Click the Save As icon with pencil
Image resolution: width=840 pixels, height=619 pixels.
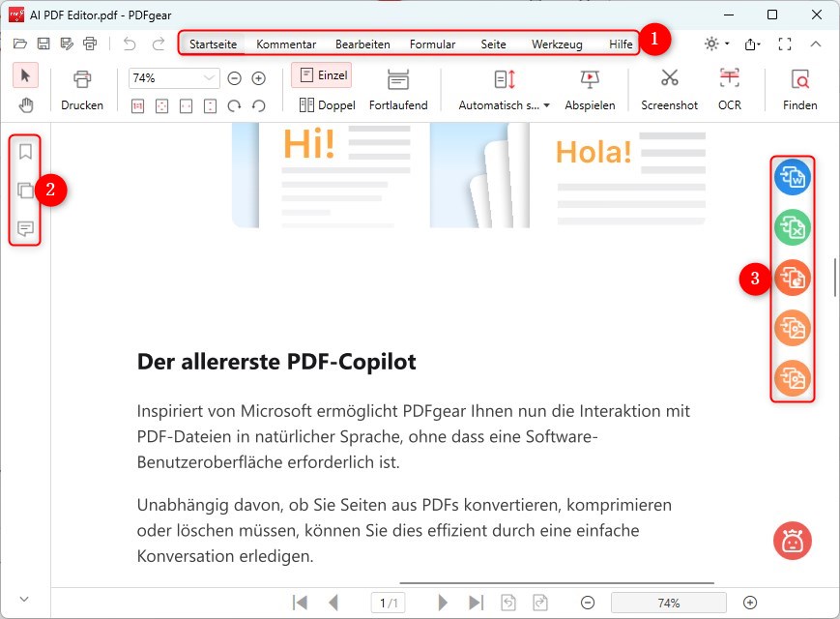click(67, 44)
